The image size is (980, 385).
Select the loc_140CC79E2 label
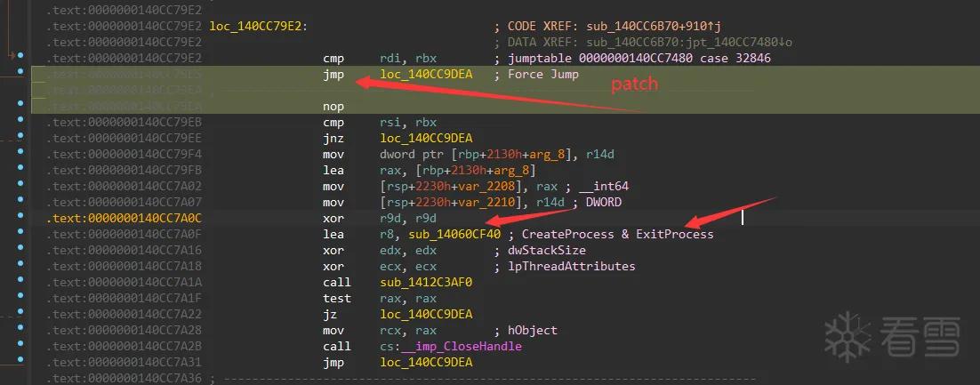[258, 27]
